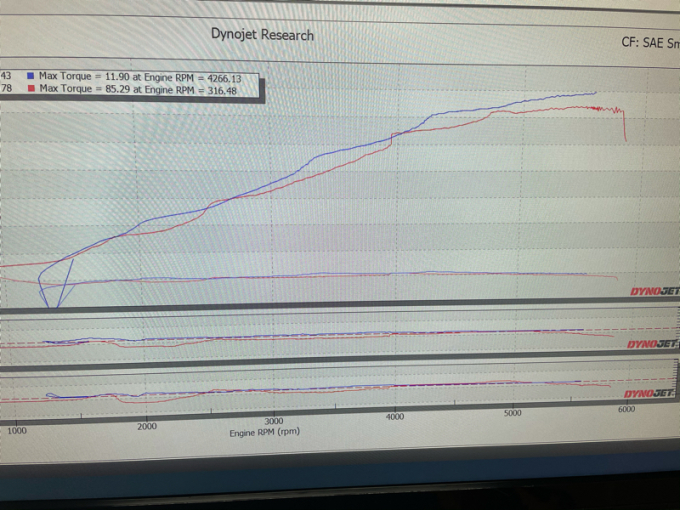Click the 5000 tick on RPM axis
Viewport: 680px width, 510px height.
[513, 413]
